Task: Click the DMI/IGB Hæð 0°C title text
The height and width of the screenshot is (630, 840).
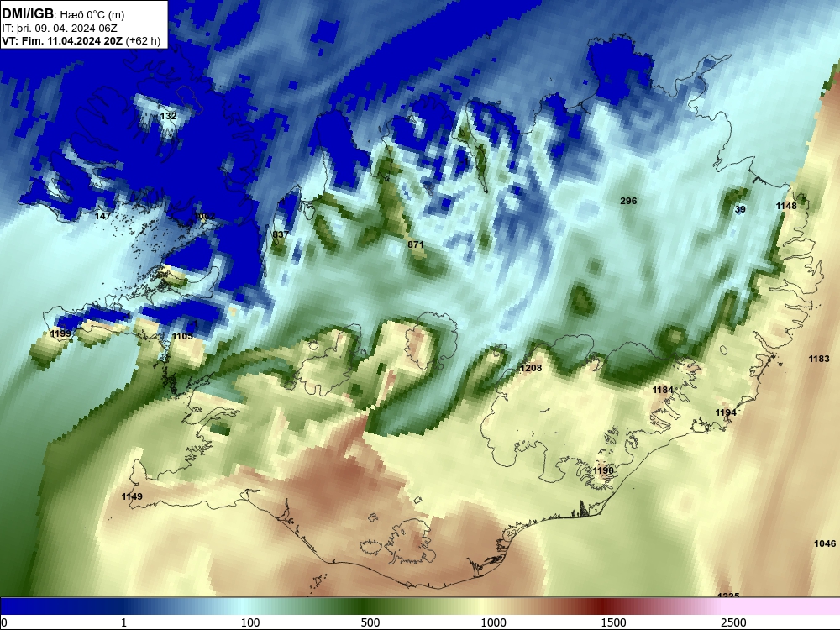Action: click(64, 14)
